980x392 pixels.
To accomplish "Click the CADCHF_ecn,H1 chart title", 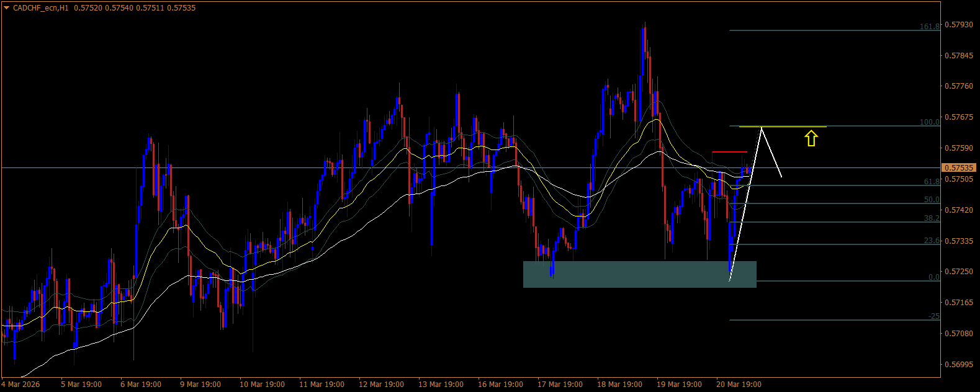I will point(41,8).
